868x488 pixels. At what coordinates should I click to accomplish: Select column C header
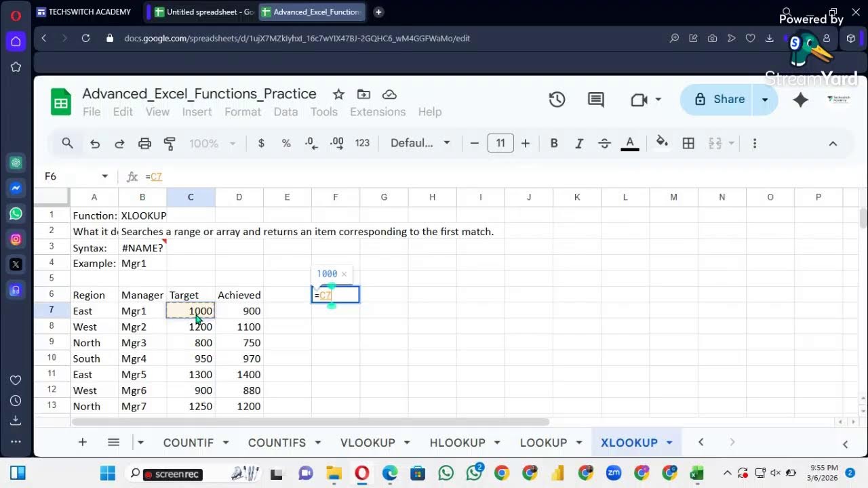(x=191, y=197)
